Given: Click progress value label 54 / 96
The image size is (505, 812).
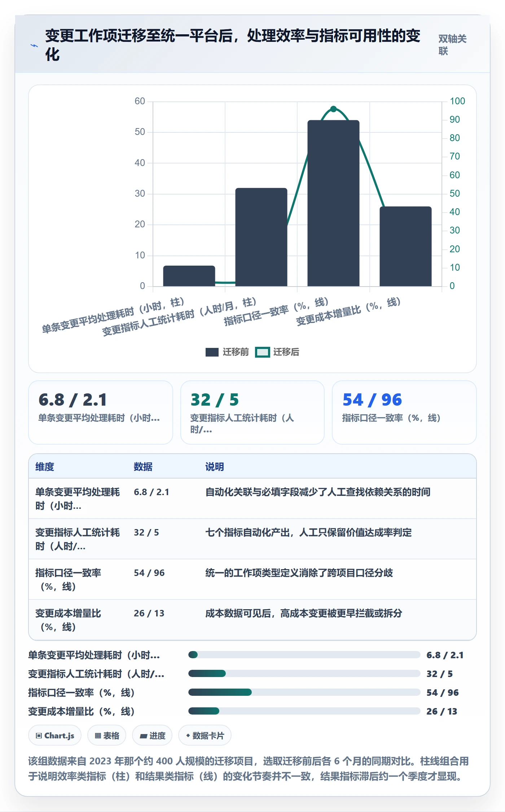Looking at the screenshot, I should (x=443, y=693).
